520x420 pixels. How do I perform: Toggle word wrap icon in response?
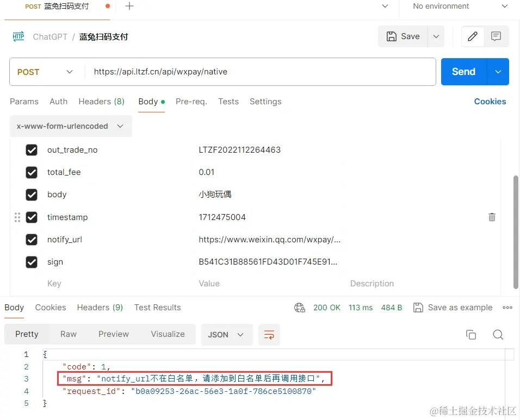(x=269, y=335)
